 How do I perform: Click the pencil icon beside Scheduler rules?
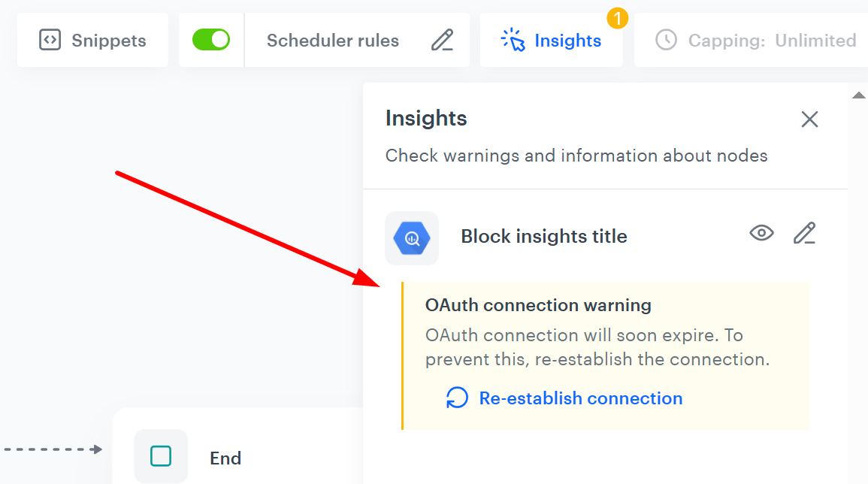(443, 40)
